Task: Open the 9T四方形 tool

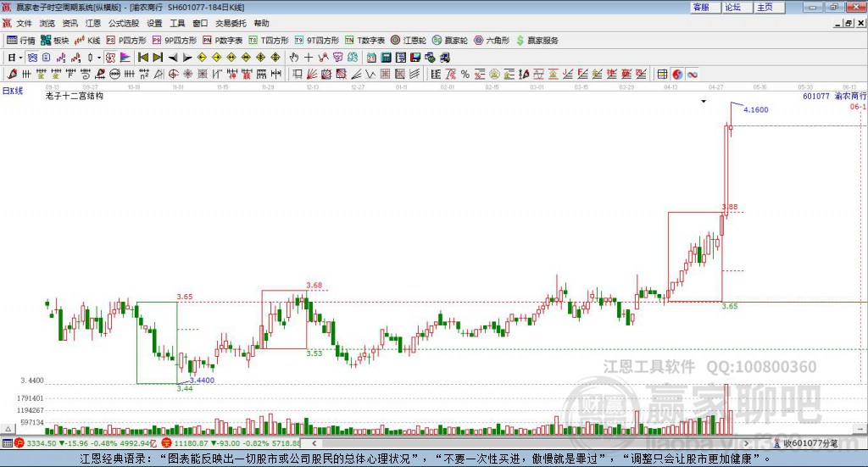Action: pos(317,41)
